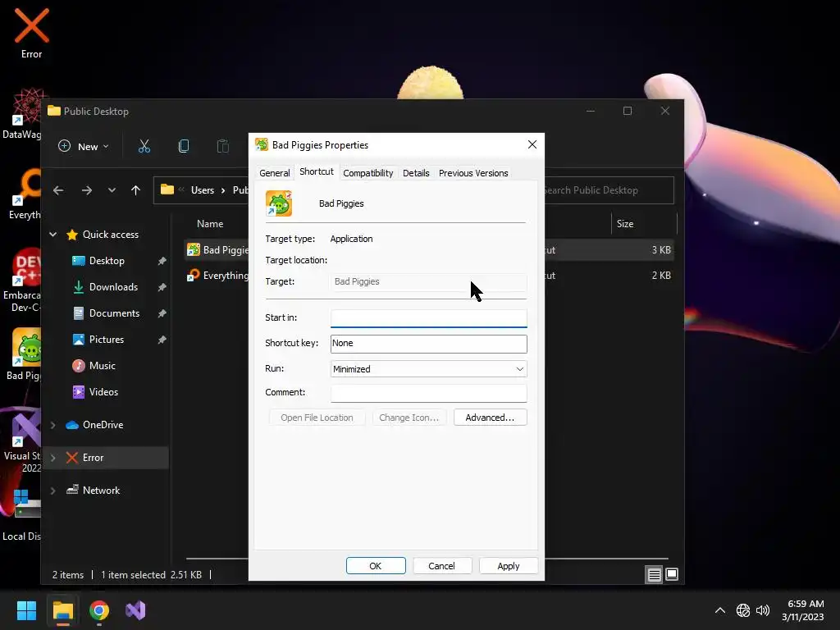Switch to the Previous Versions tab
Screen dimensions: 840x630
click(473, 173)
